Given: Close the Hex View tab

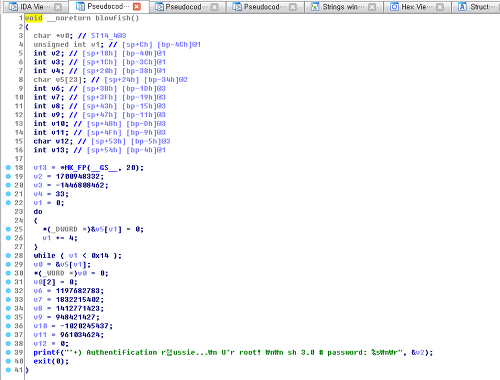Looking at the screenshot, I should click(x=440, y=7).
